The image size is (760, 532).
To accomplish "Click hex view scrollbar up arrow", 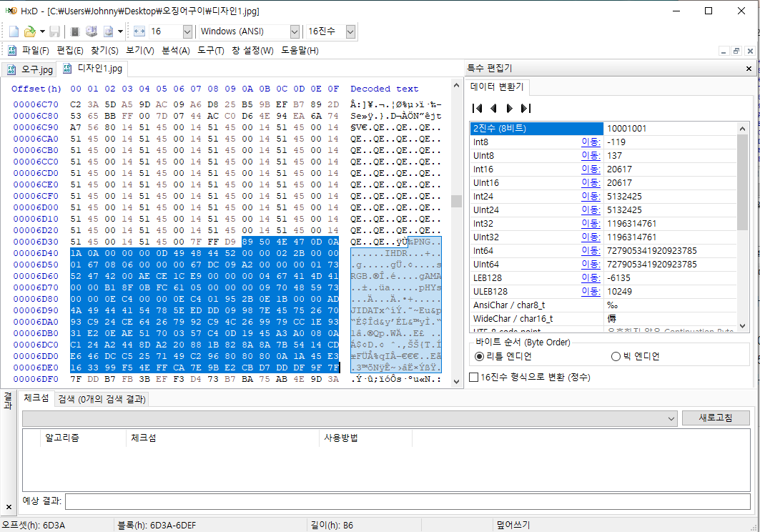I will pos(456,85).
